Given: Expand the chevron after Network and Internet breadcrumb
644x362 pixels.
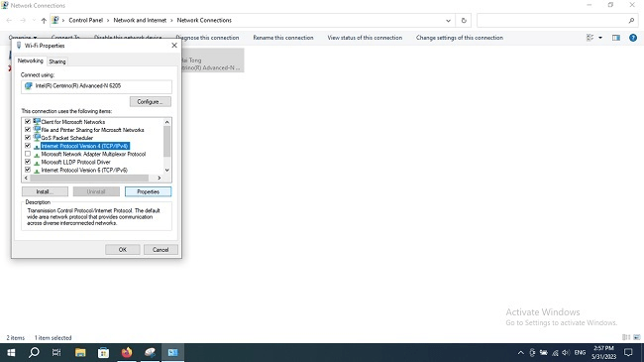Looking at the screenshot, I should click(x=171, y=20).
